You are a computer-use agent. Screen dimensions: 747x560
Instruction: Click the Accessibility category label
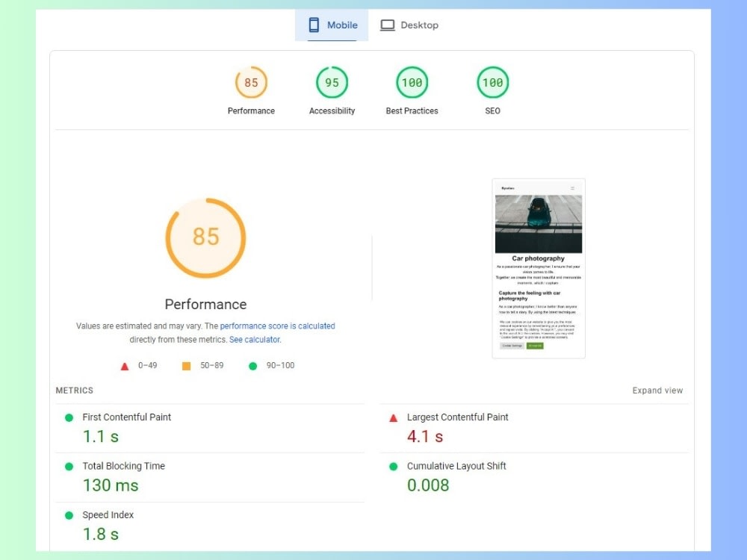point(332,111)
